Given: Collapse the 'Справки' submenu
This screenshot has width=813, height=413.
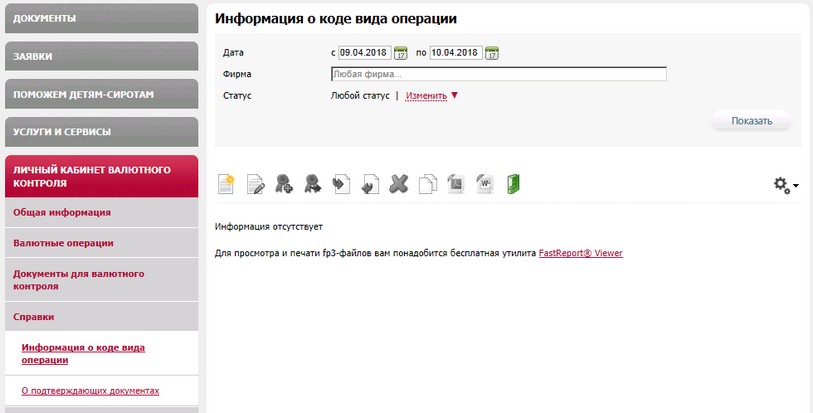Looking at the screenshot, I should [x=102, y=317].
